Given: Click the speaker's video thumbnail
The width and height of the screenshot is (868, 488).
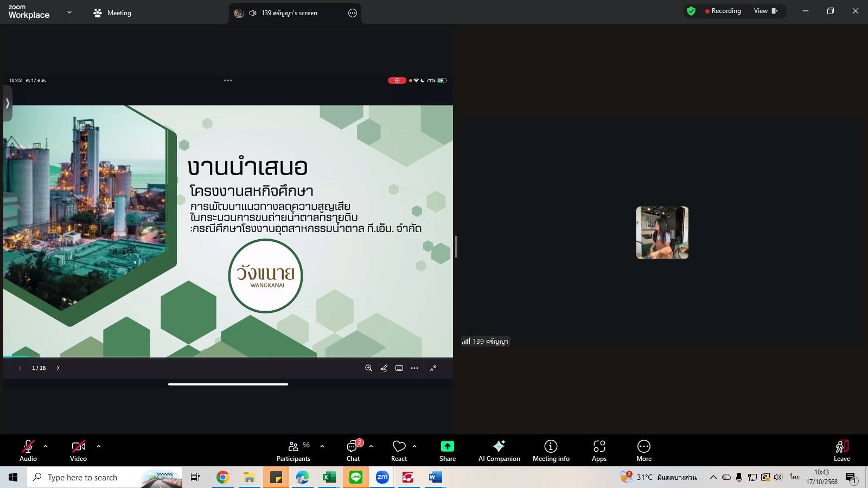Looking at the screenshot, I should point(662,232).
